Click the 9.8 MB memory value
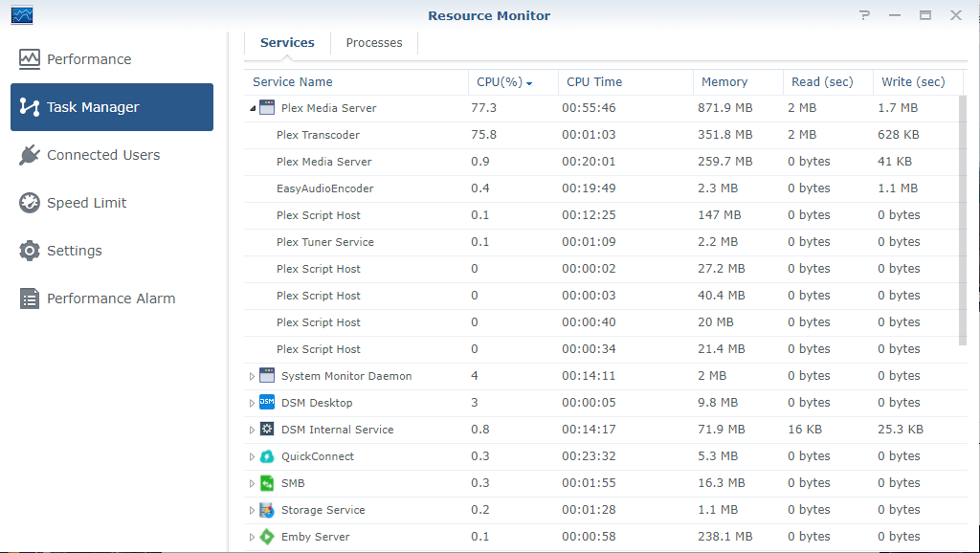Screen dimensions: 980x553 (718, 403)
